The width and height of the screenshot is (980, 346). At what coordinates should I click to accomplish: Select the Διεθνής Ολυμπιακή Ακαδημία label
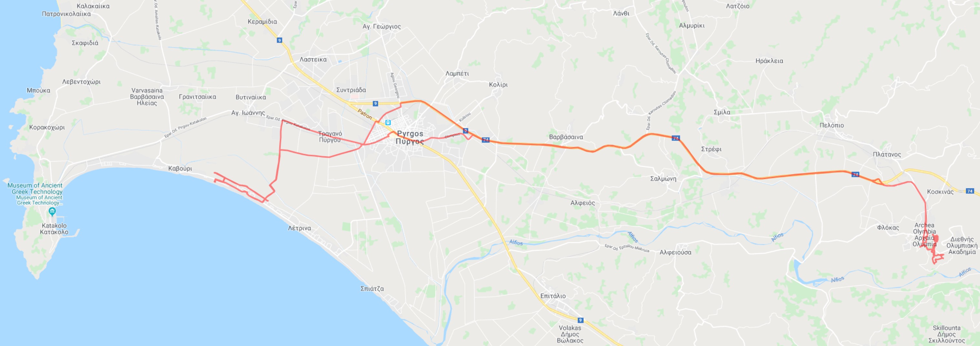tap(962, 246)
